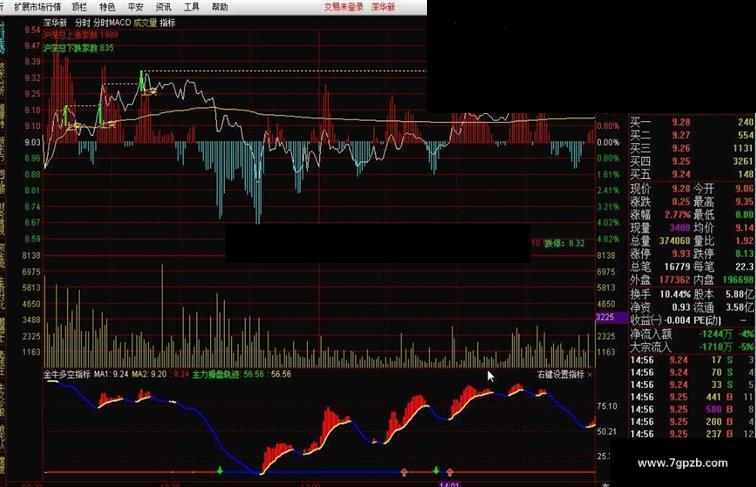Click the 收益(一) value -0.004

coord(677,320)
